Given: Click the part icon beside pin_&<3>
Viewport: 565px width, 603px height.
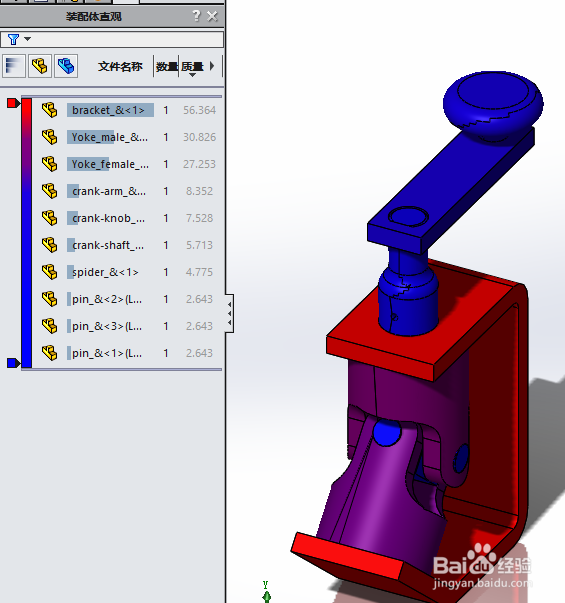Looking at the screenshot, I should pos(50,326).
